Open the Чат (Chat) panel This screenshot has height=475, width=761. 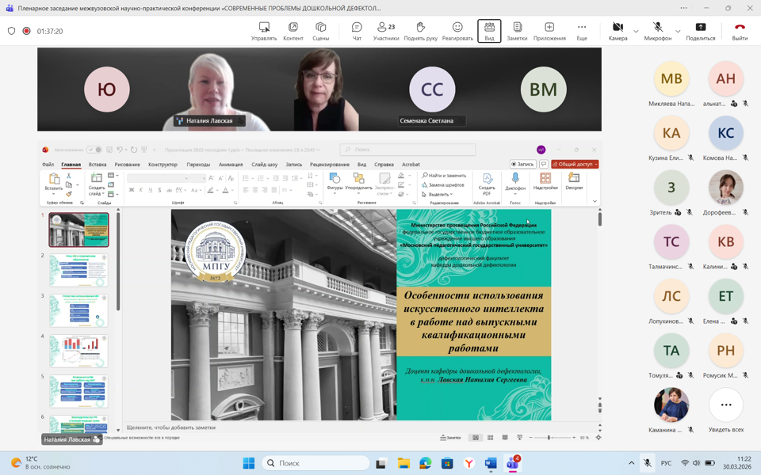click(356, 31)
